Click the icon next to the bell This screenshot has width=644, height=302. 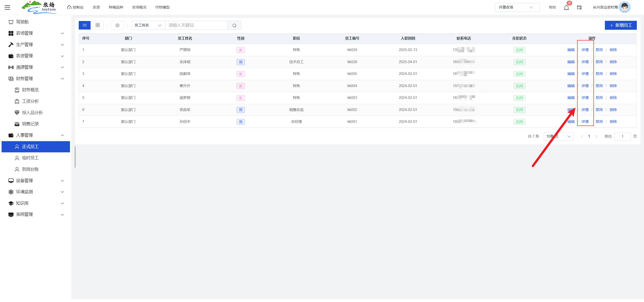click(579, 8)
